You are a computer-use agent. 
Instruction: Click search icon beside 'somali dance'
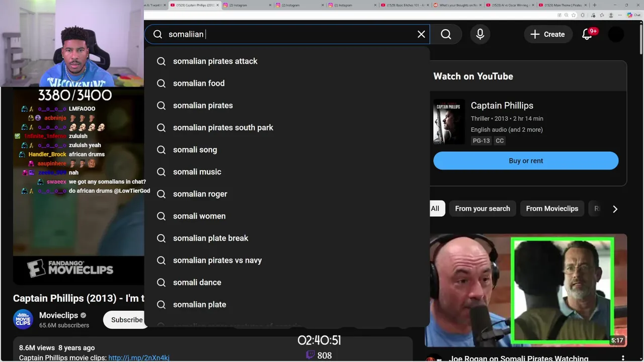(x=161, y=283)
